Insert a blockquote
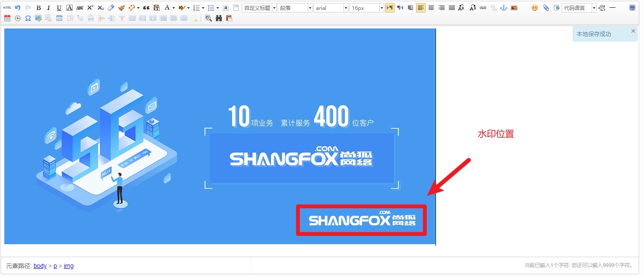Image resolution: width=644 pixels, height=277 pixels. pos(146,8)
